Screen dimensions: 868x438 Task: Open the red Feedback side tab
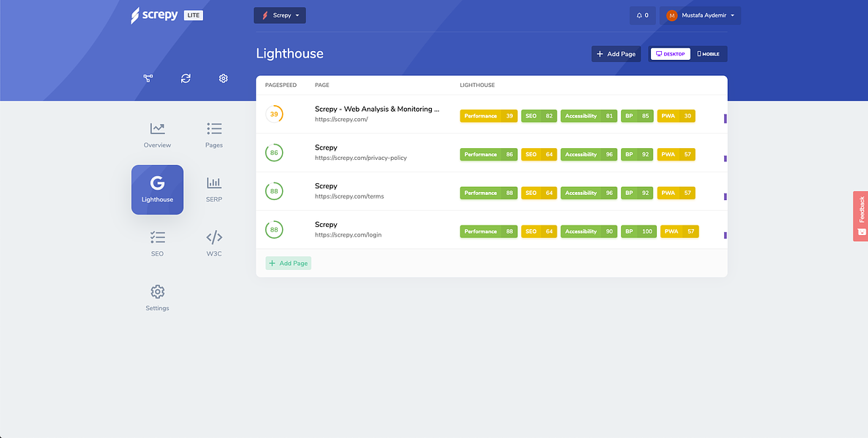pyautogui.click(x=860, y=216)
